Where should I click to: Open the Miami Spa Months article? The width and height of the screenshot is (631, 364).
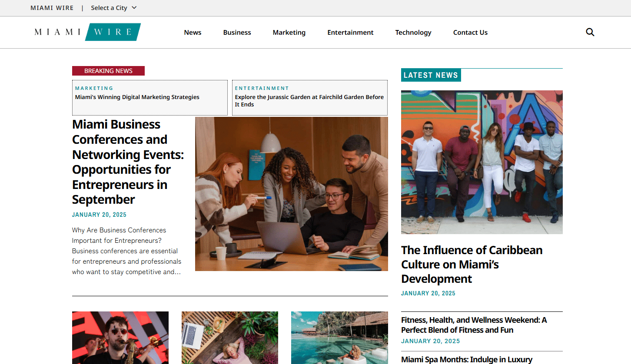(x=466, y=360)
